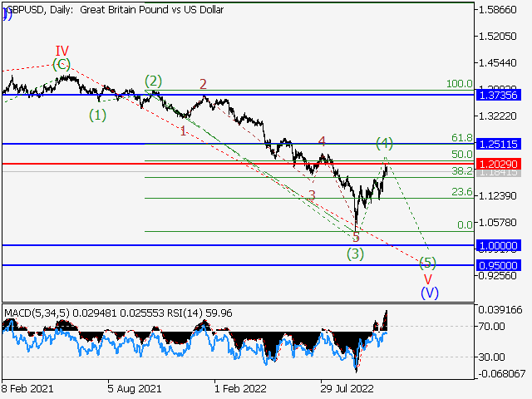The width and height of the screenshot is (532, 399).
Task: Click the green wave label "(1)"
Action: coord(98,116)
